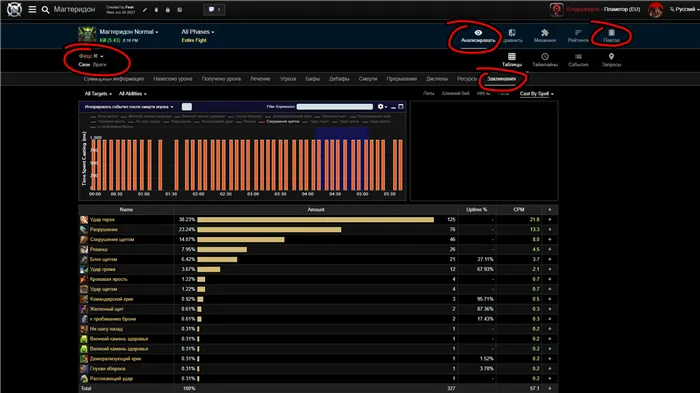Click the Разрушение ability link

104,230
